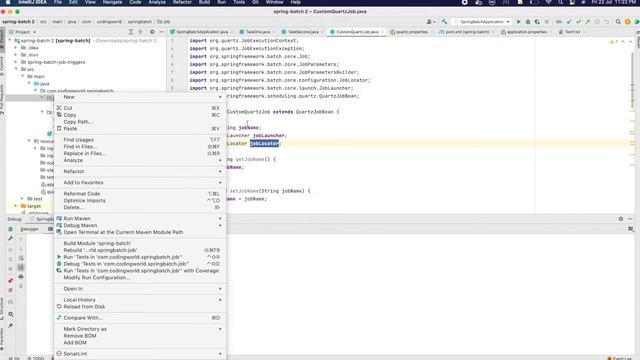Screen dimensions: 640x360
Task: Switch to TaskSecond.java editor tab
Action: tap(303, 32)
